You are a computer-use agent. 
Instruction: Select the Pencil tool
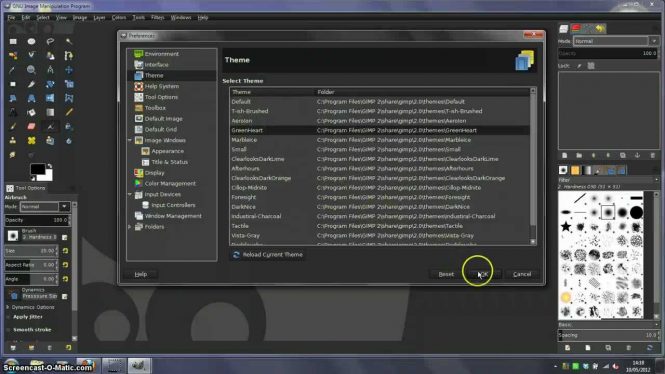click(69, 112)
